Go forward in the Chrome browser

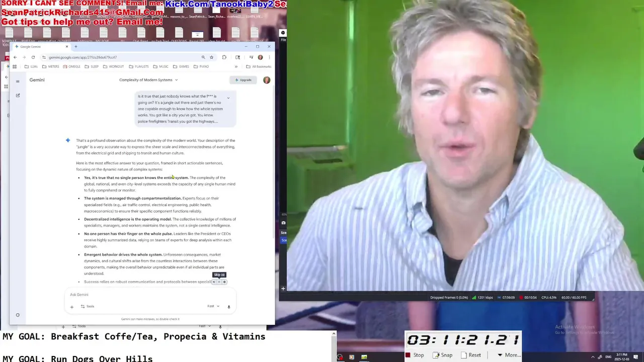(x=24, y=57)
